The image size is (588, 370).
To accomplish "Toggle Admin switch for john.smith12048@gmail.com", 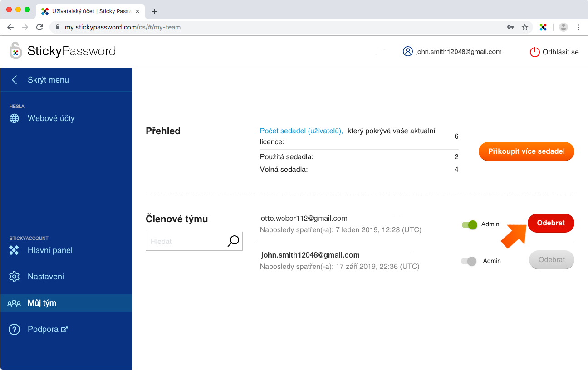I will pos(469,261).
